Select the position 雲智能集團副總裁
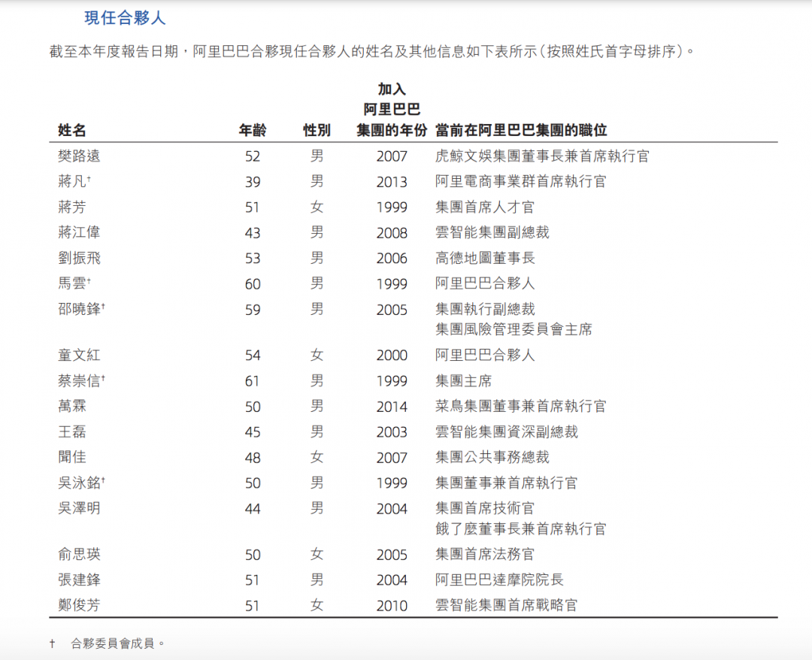 click(x=492, y=232)
